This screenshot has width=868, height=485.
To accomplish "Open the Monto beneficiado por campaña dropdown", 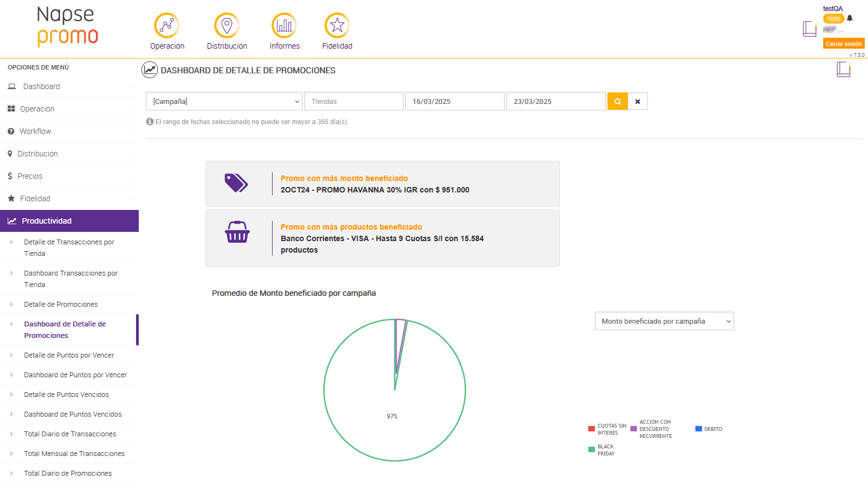I will pos(664,321).
